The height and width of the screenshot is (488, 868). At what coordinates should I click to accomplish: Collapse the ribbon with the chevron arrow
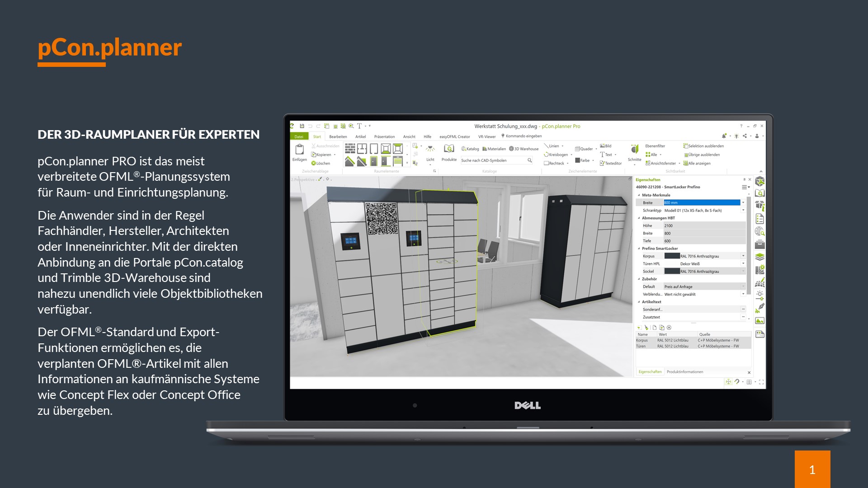[761, 172]
